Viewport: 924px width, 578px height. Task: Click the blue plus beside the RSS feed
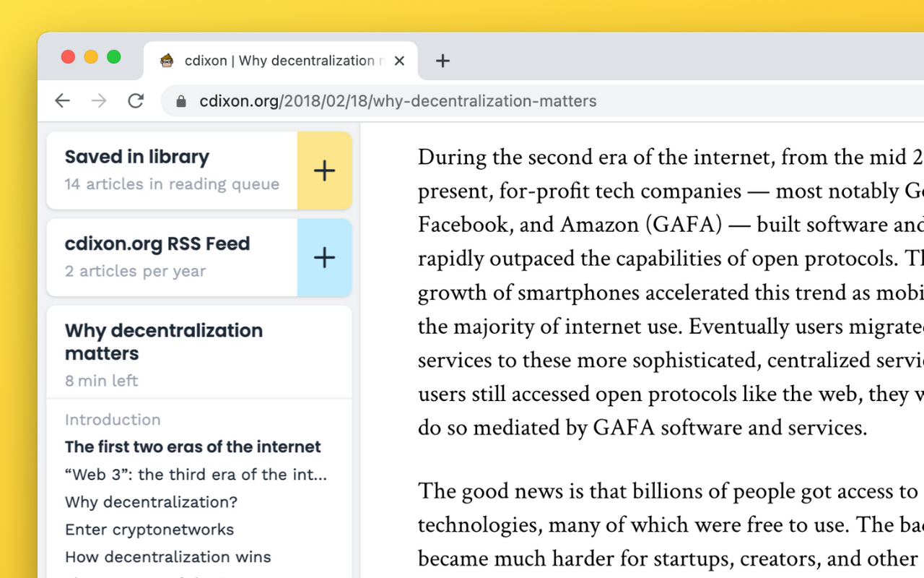coord(324,257)
